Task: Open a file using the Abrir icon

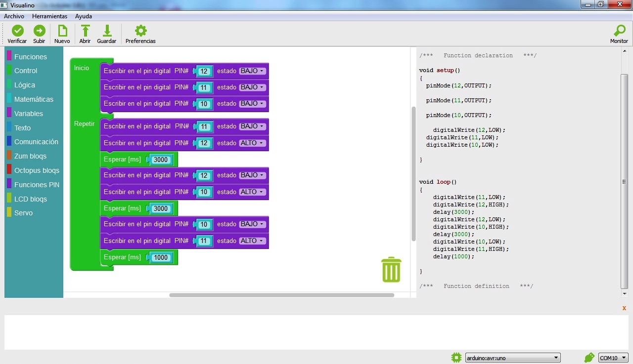Action: pyautogui.click(x=85, y=31)
